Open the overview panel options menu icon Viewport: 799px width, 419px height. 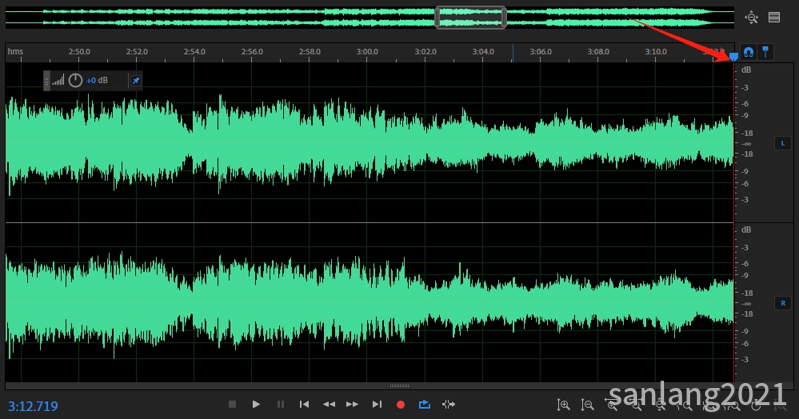pos(774,17)
